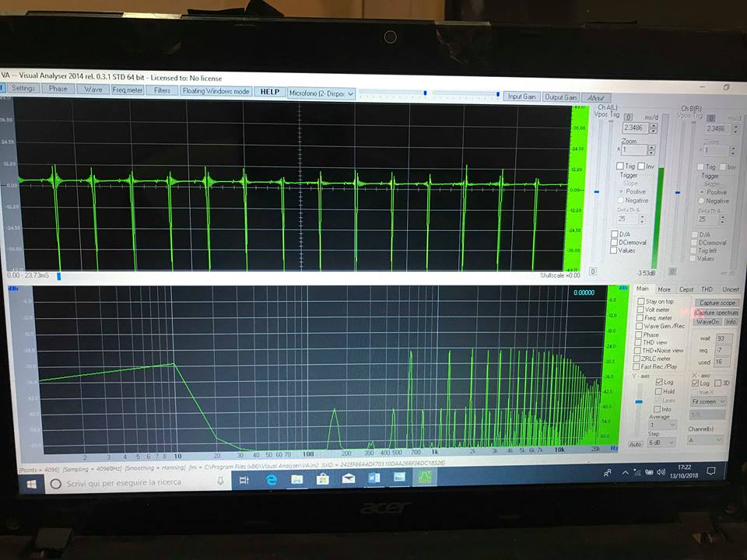Screen dimensions: 747x560
Task: Click the Capture spectrum button
Action: pos(716,313)
